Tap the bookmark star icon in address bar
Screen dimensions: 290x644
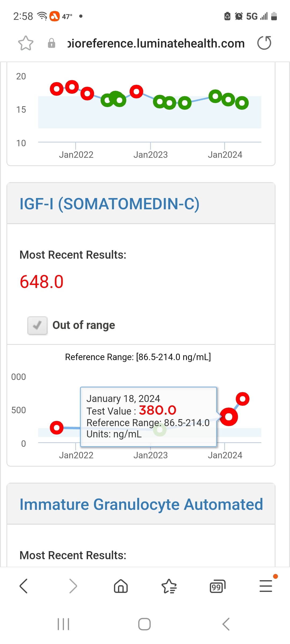tap(26, 43)
